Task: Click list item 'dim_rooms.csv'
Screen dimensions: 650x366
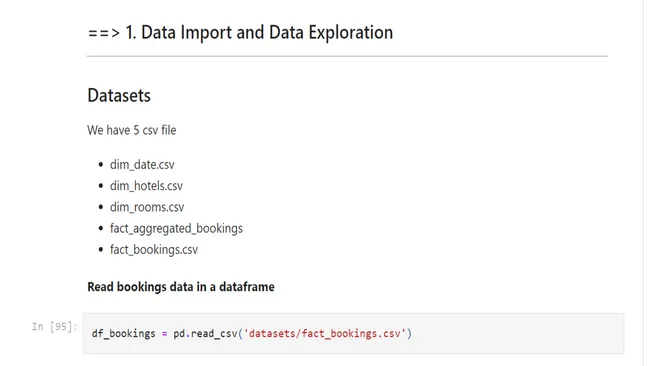Action: pyautogui.click(x=147, y=207)
